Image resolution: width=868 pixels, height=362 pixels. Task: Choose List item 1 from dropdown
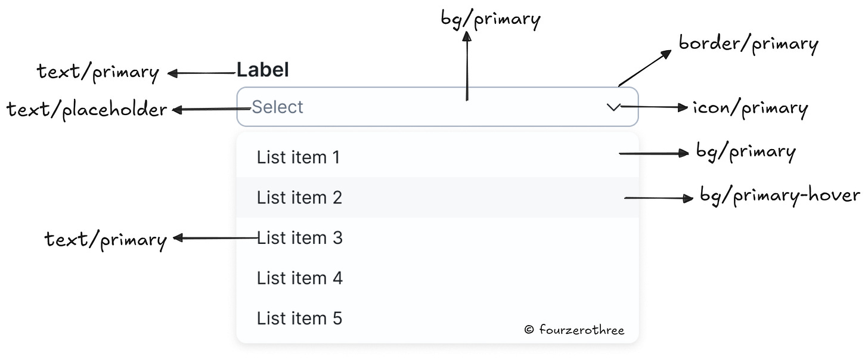tap(298, 157)
